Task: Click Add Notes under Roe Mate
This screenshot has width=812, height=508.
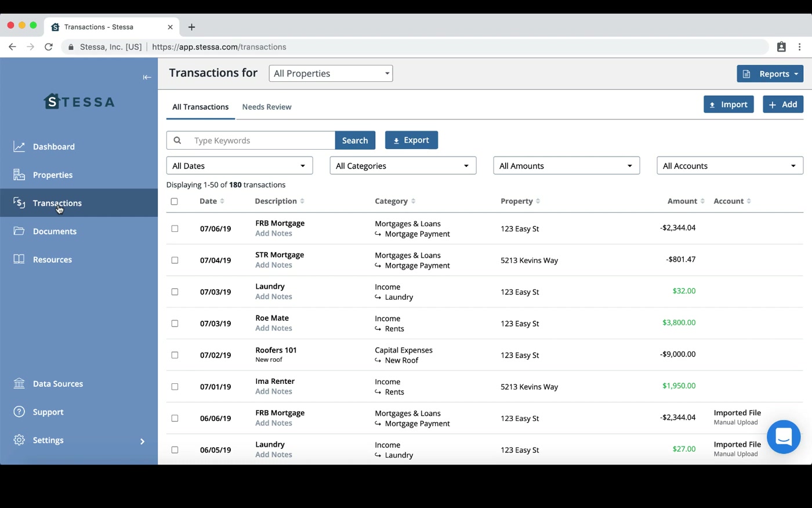Action: pyautogui.click(x=274, y=328)
